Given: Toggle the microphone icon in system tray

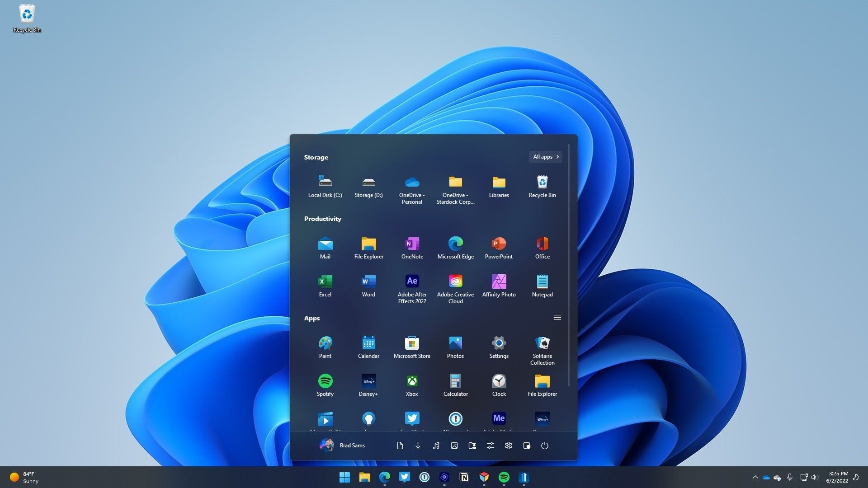Looking at the screenshot, I should (790, 477).
